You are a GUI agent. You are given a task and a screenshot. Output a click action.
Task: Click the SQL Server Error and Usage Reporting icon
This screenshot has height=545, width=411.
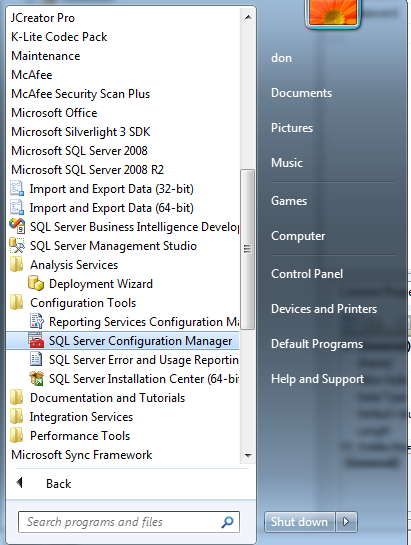coord(36,359)
